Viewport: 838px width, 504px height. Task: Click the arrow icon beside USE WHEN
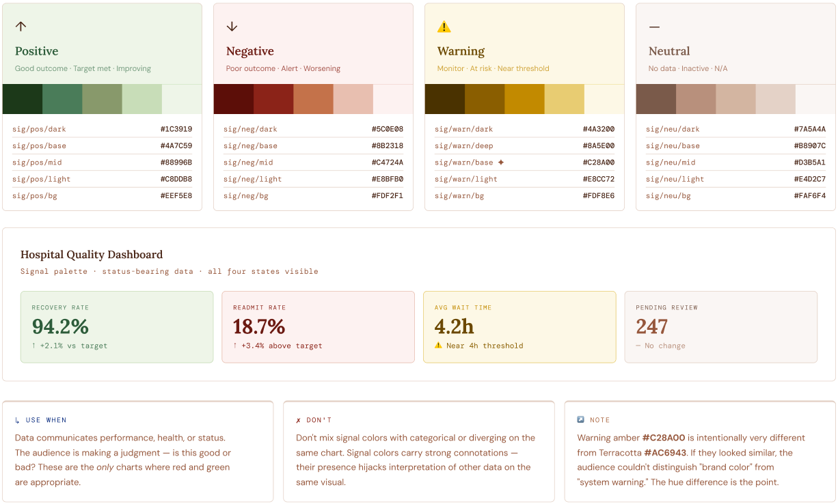(18, 420)
